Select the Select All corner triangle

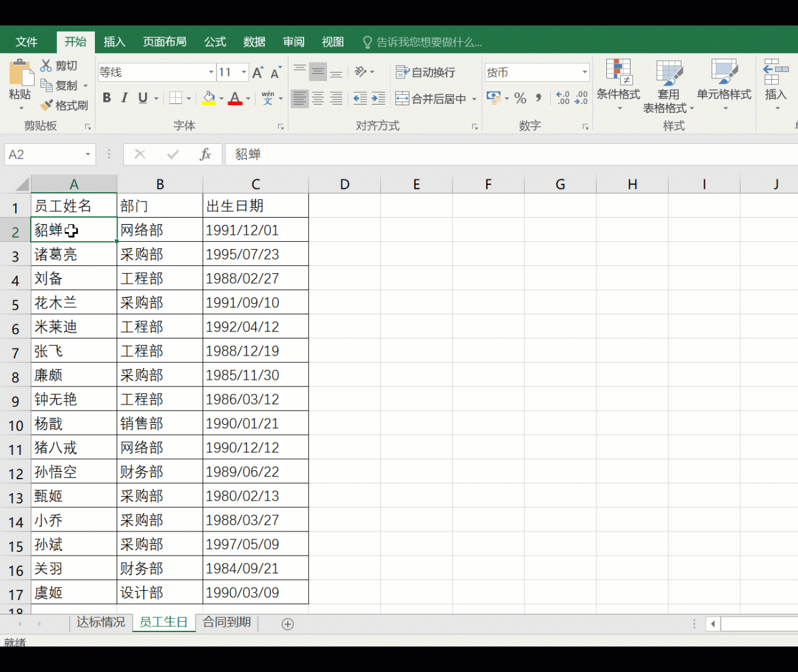point(22,184)
